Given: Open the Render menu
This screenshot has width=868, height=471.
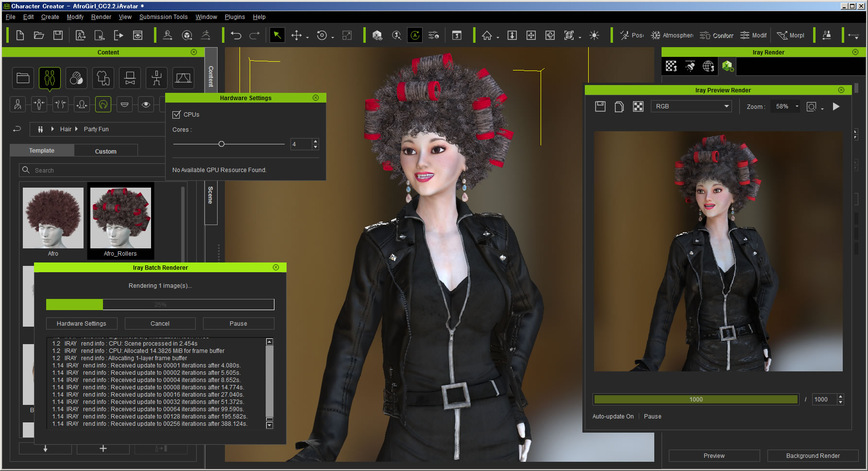Looking at the screenshot, I should [101, 17].
